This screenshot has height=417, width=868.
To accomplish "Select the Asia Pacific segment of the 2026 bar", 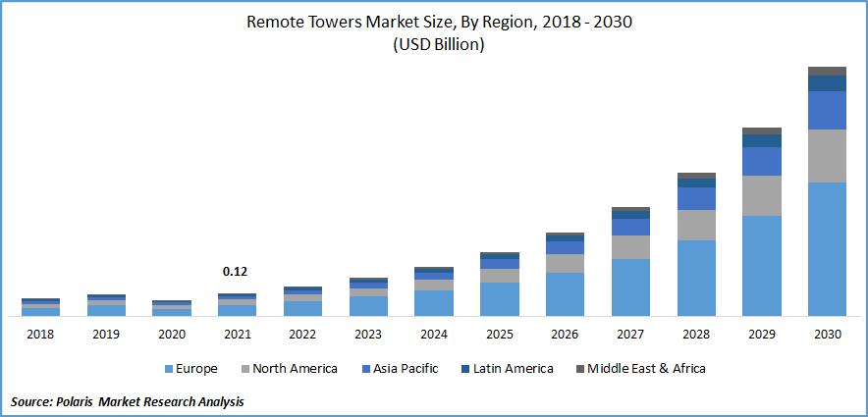I will (x=566, y=248).
